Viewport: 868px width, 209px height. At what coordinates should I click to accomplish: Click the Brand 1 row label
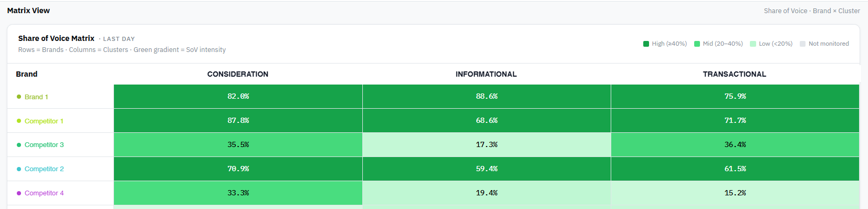(x=36, y=97)
